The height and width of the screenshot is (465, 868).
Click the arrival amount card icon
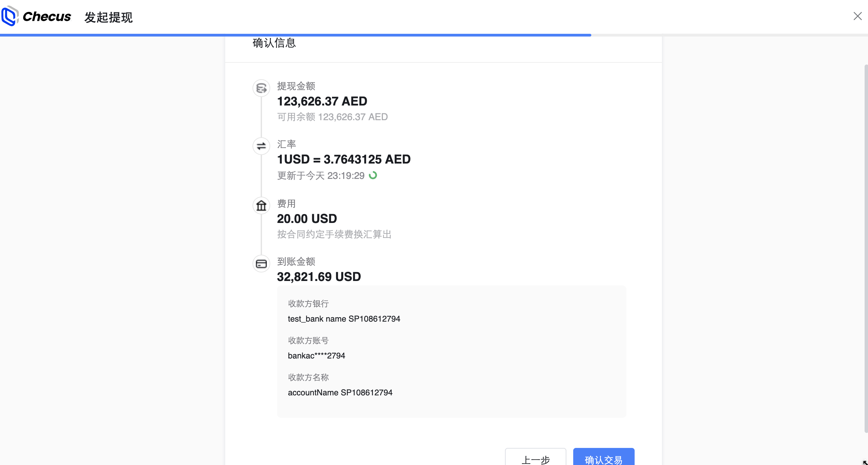pos(261,264)
